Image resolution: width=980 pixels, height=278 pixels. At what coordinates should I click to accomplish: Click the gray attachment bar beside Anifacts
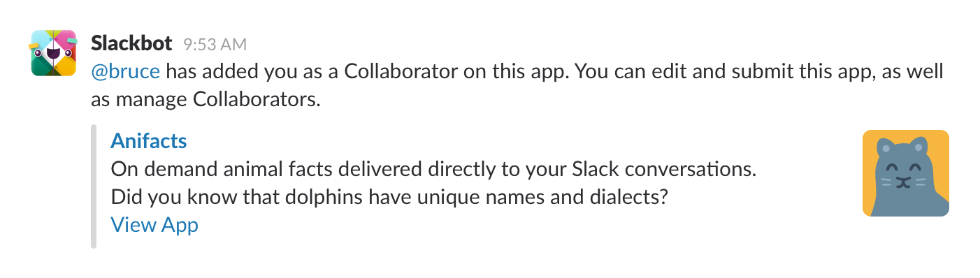pyautogui.click(x=93, y=186)
